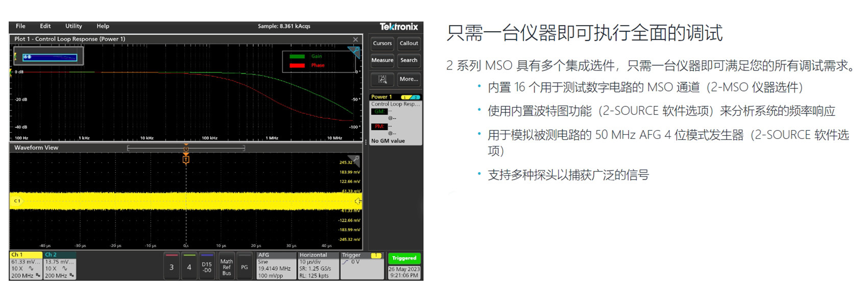Open the Utility menu
868x289 pixels.
74,26
